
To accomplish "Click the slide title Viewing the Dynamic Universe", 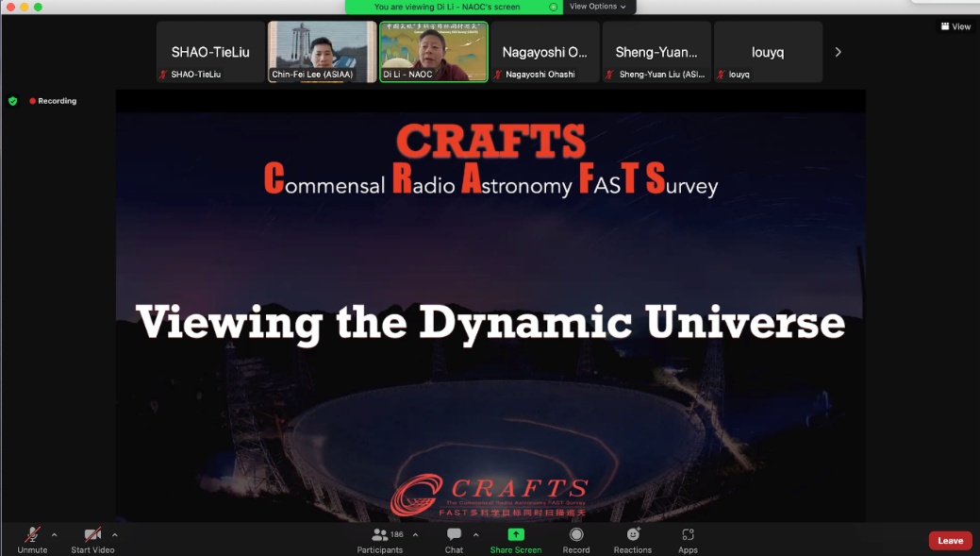I will (490, 324).
